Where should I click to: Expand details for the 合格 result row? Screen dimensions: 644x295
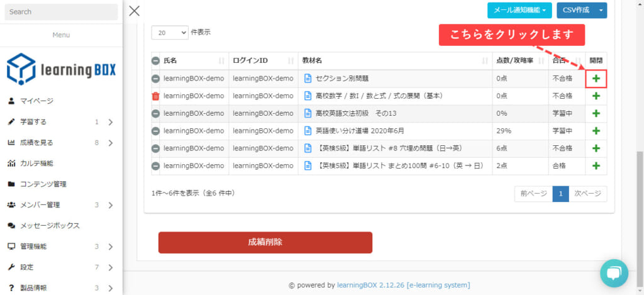pyautogui.click(x=596, y=166)
